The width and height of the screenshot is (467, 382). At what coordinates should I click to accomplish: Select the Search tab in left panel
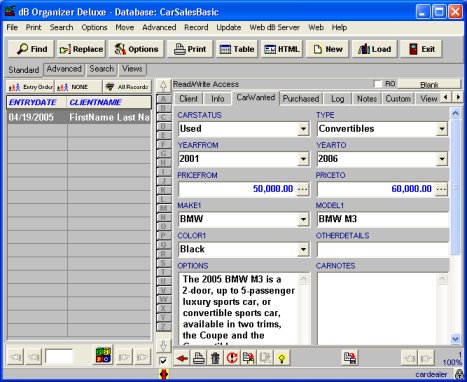(x=102, y=69)
